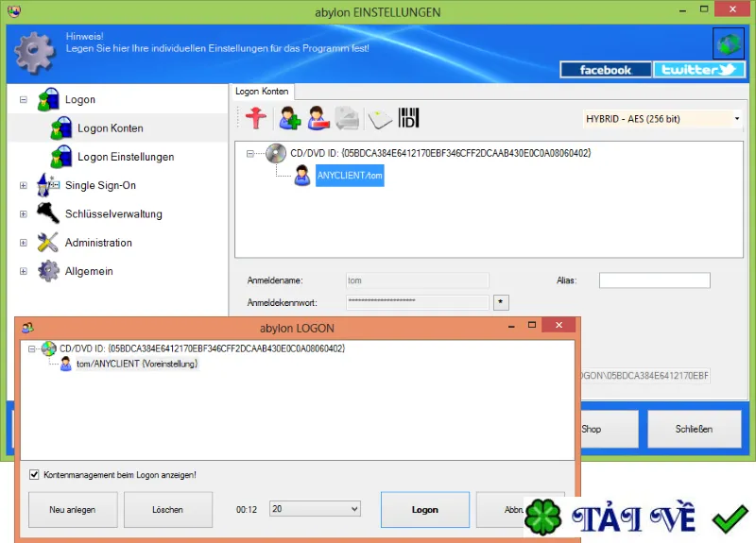756x543 pixels.
Task: Click CD/DVD ID entry in LOGON window
Action: (x=202, y=348)
